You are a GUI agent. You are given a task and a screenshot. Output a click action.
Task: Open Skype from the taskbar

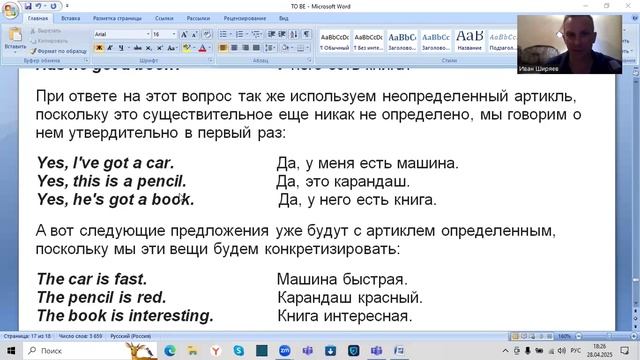pyautogui.click(x=239, y=351)
